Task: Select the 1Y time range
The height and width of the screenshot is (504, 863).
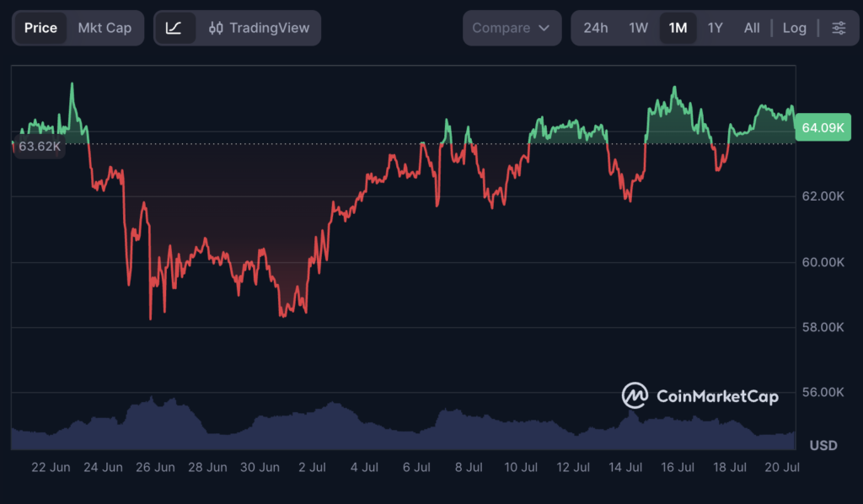Action: [x=715, y=28]
